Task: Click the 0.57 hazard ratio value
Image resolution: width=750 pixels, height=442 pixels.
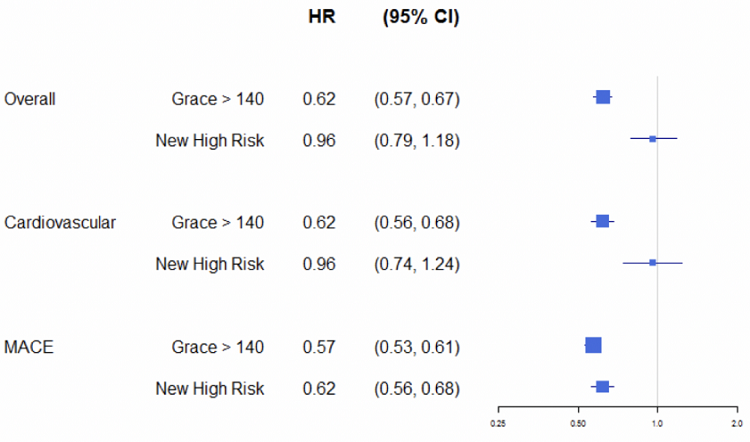Action: [x=320, y=347]
